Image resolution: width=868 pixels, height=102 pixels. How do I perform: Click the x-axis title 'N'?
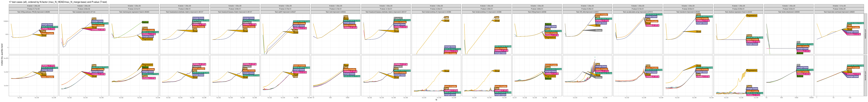pos(436,100)
